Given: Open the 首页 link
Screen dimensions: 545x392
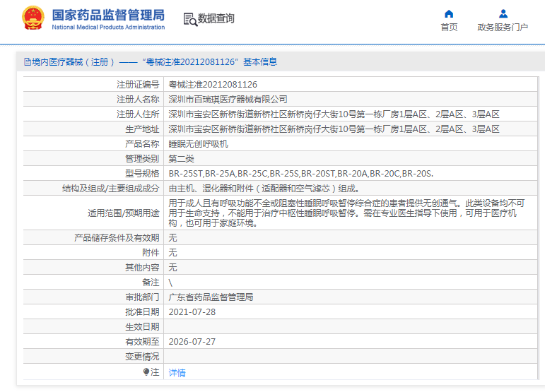Looking at the screenshot, I should (449, 28).
